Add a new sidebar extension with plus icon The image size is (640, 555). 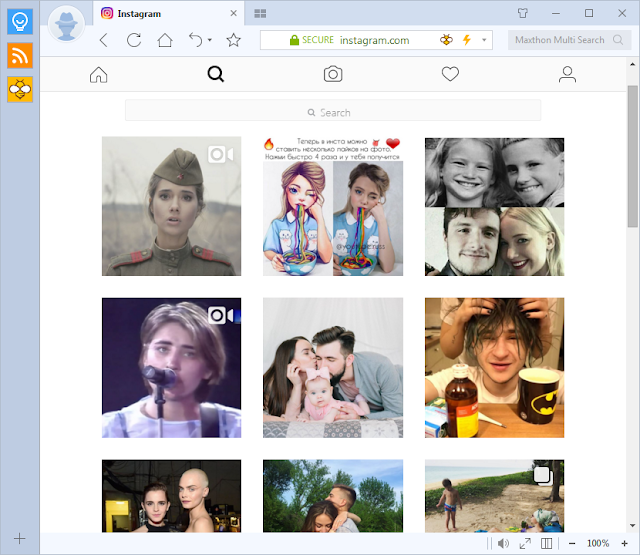click(x=20, y=538)
